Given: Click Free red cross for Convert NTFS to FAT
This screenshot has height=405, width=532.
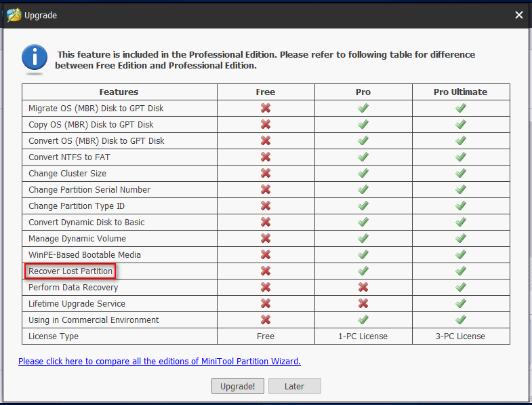Looking at the screenshot, I should (266, 157).
